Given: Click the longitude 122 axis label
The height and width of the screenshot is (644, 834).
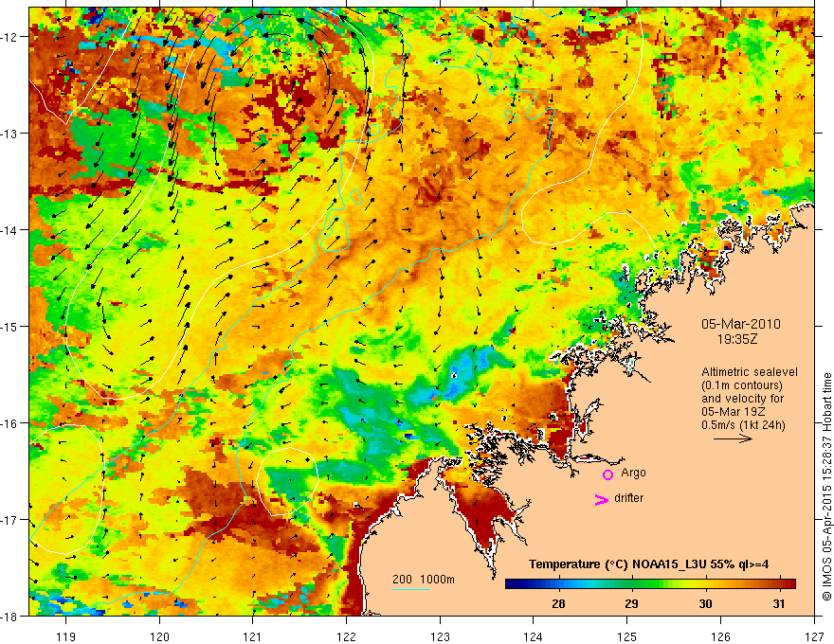Looking at the screenshot, I should [346, 636].
